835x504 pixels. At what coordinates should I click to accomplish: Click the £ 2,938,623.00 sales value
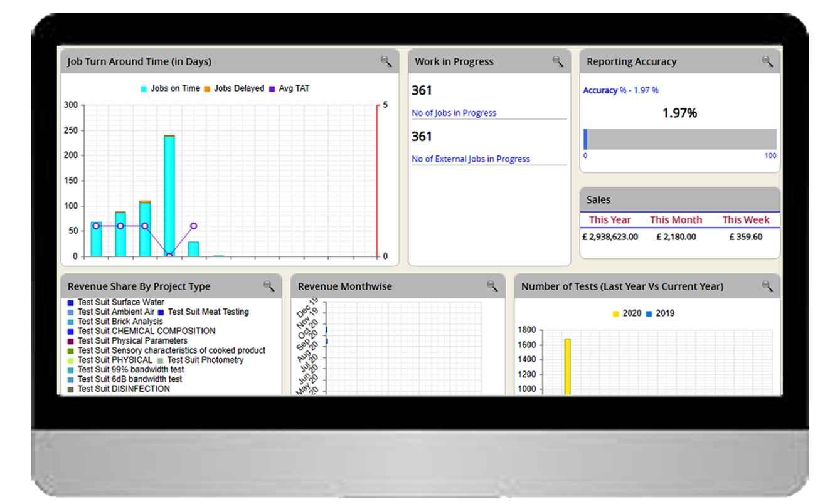(610, 237)
